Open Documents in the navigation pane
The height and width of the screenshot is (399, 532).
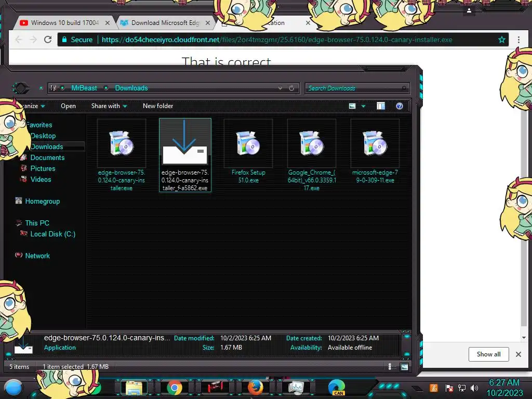(x=47, y=157)
